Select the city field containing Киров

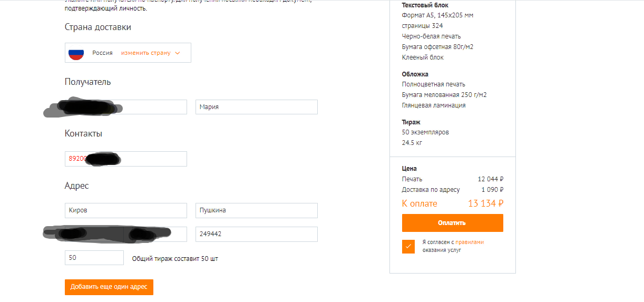pyautogui.click(x=125, y=210)
